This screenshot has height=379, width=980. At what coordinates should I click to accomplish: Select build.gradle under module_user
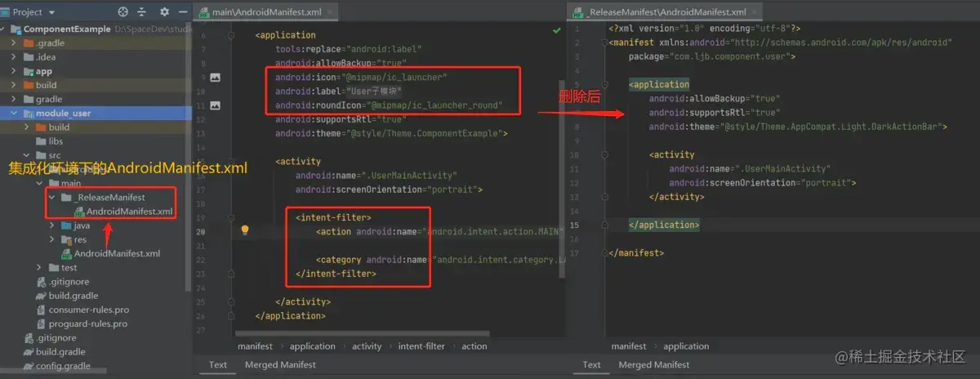(x=73, y=296)
